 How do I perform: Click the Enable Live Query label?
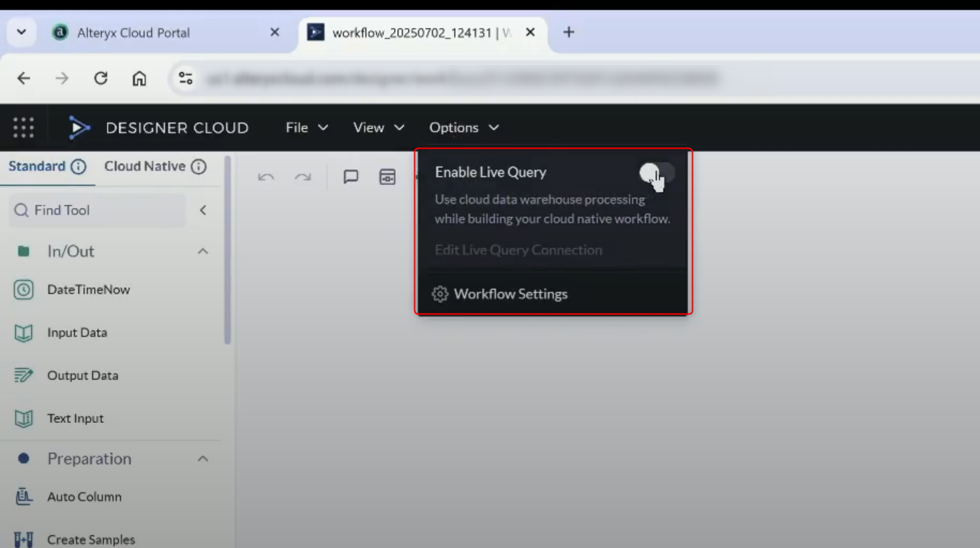coord(491,172)
